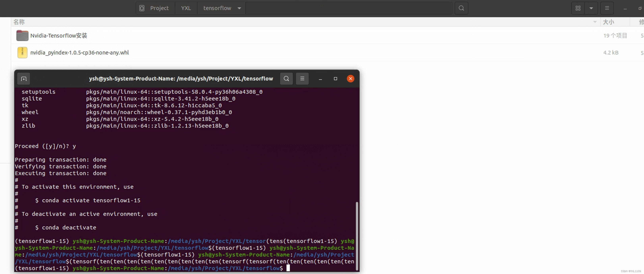The height and width of the screenshot is (274, 644).
Task: Sort files by the 名称 column header
Action: point(19,22)
